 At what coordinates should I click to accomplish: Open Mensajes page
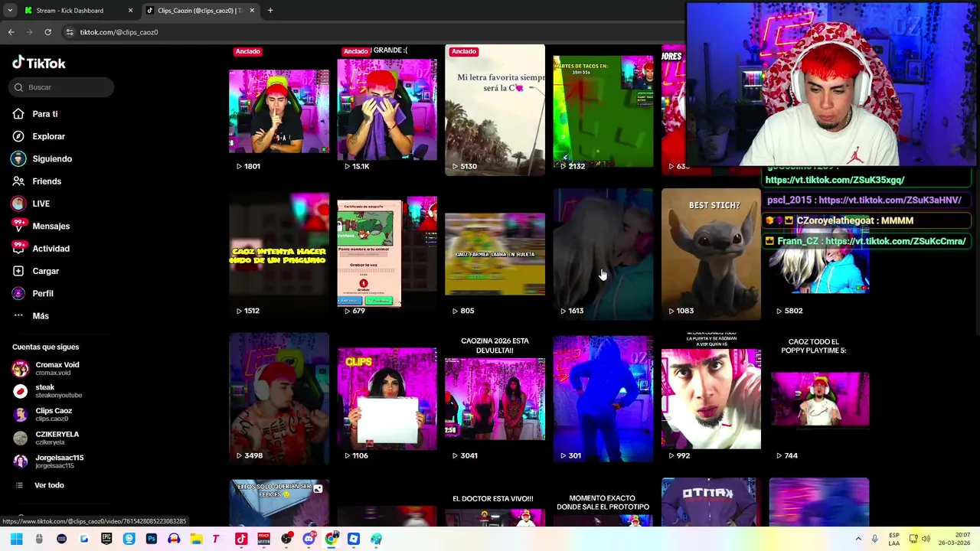[51, 226]
